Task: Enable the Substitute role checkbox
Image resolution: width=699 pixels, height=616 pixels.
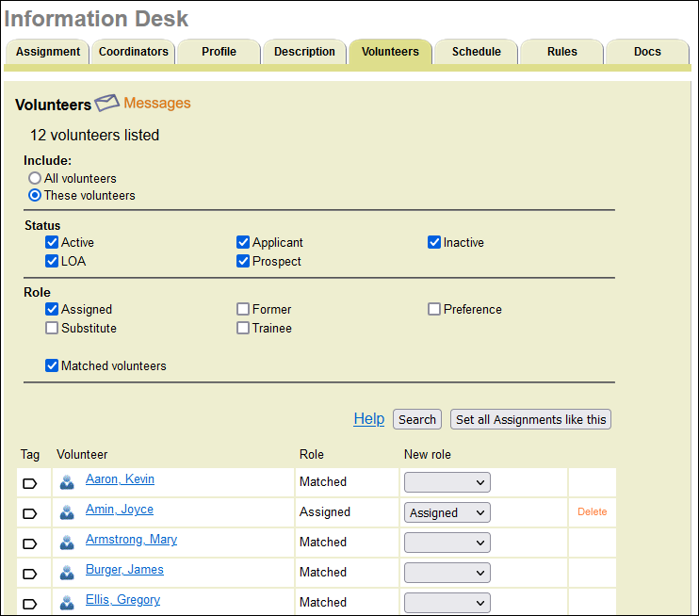Action: [x=52, y=328]
